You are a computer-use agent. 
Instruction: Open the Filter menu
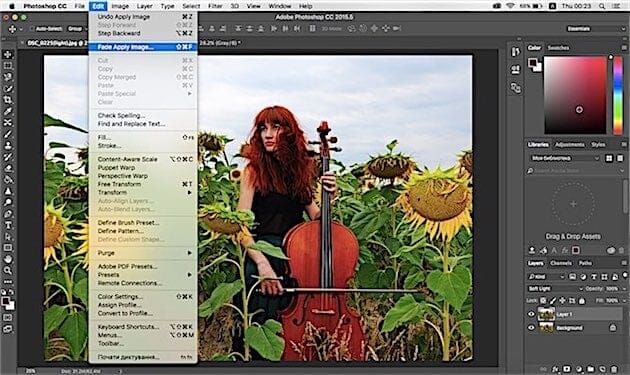[x=215, y=6]
